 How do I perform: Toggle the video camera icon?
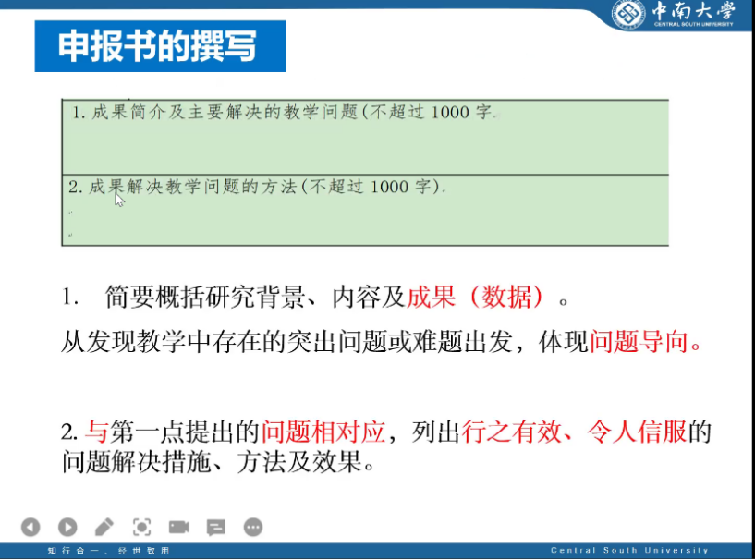pyautogui.click(x=178, y=527)
